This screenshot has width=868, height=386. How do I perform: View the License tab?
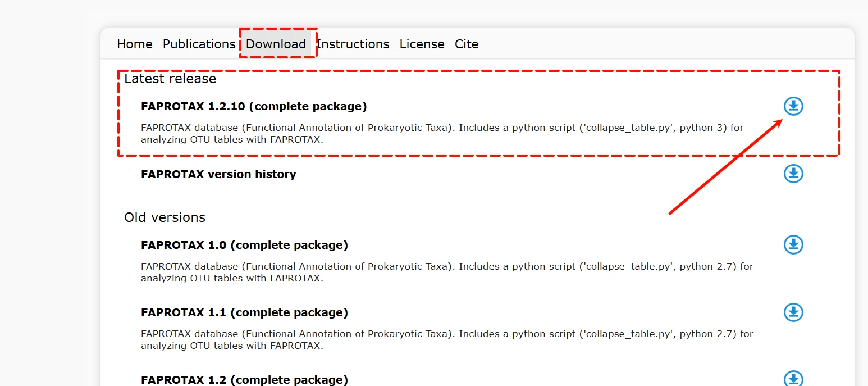point(422,44)
